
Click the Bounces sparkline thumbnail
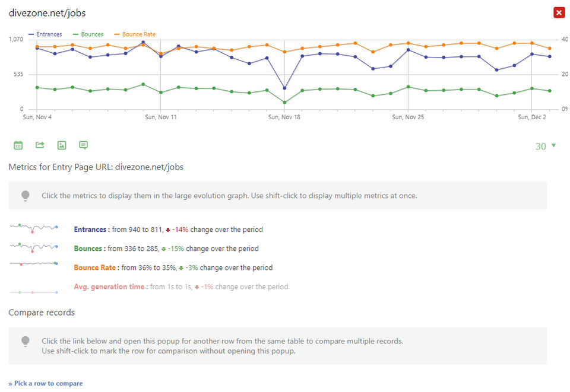tap(34, 248)
